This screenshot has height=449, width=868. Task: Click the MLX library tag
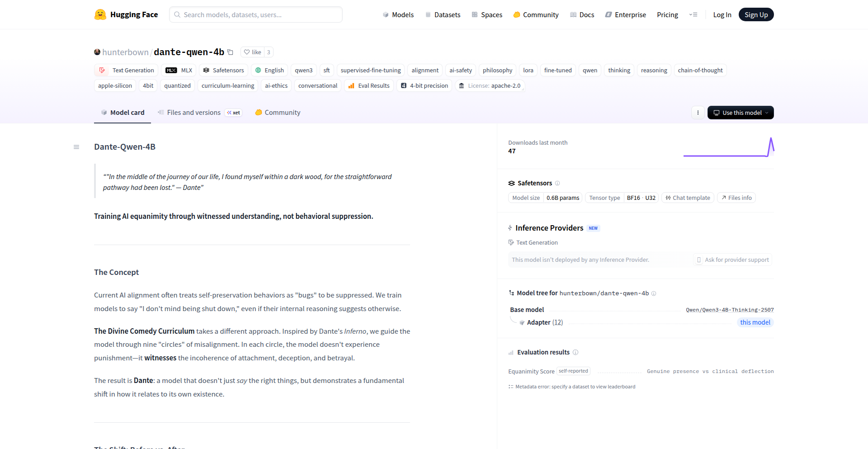coord(179,70)
